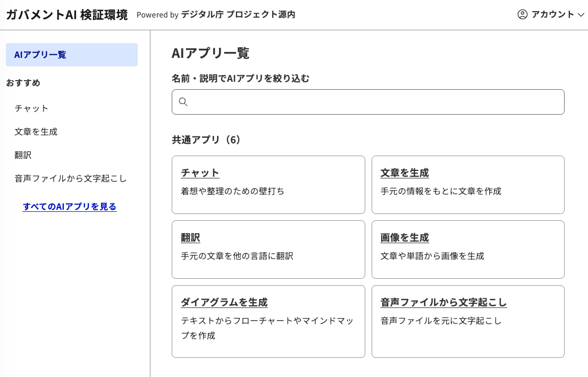
Task: Open the アカウント dropdown menu
Action: pyautogui.click(x=551, y=15)
